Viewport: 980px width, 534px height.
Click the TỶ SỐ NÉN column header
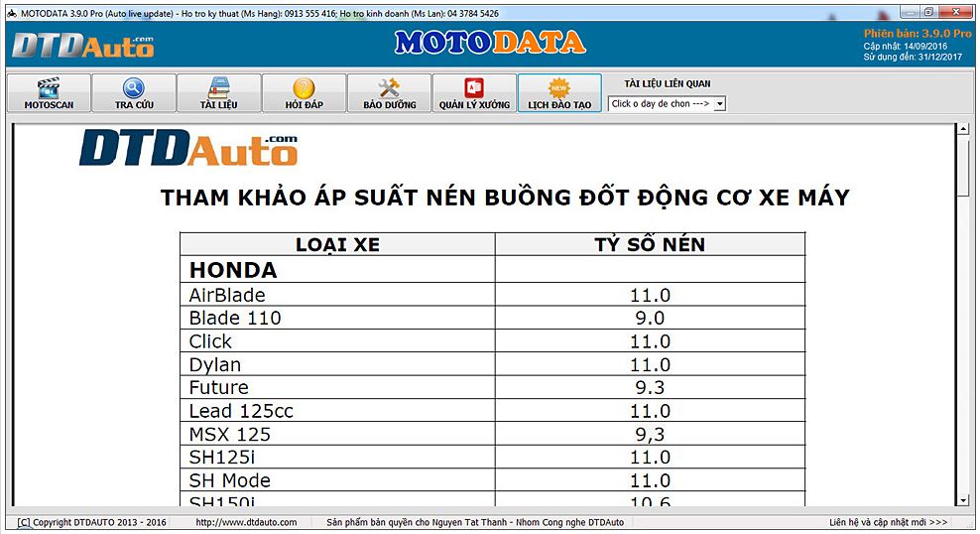coord(650,244)
